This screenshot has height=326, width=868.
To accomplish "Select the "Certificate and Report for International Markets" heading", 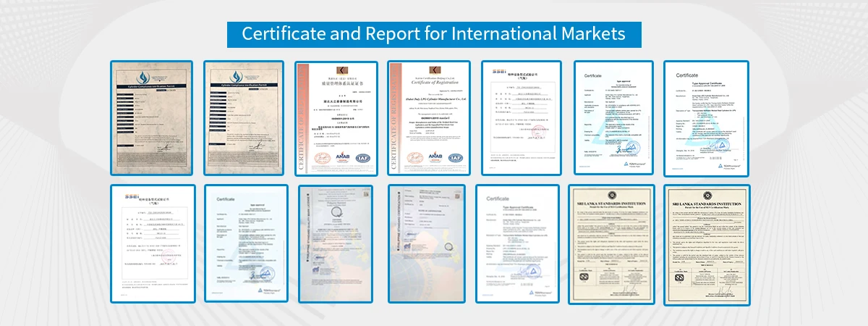I will tap(434, 34).
